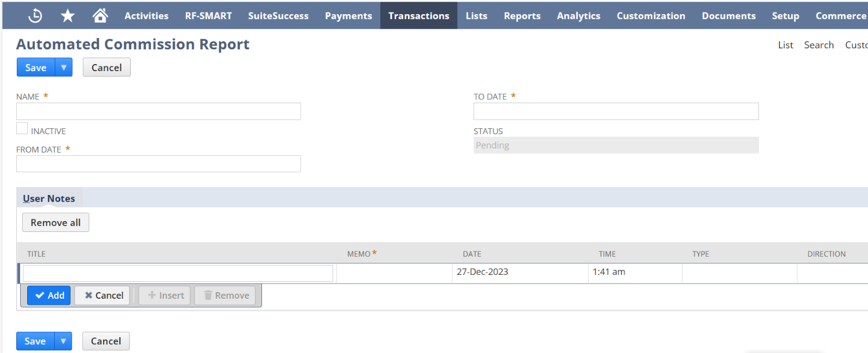
Task: Expand the top Save dropdown arrow
Action: (64, 67)
